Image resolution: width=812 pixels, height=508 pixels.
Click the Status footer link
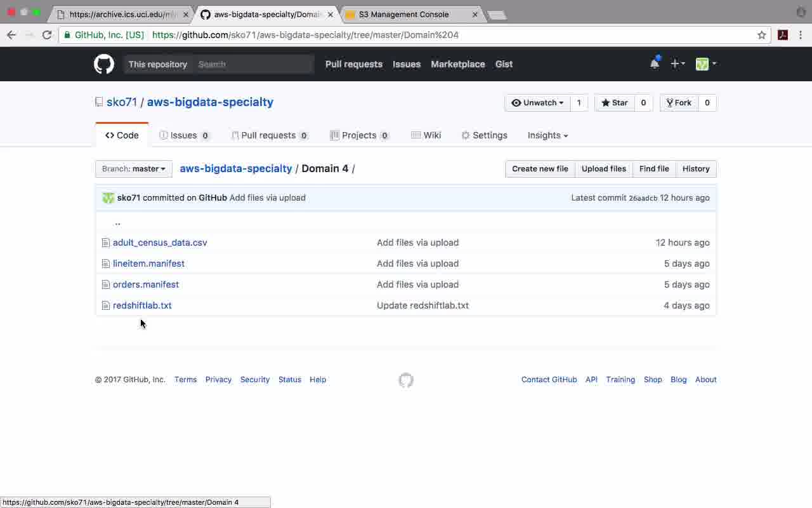290,380
